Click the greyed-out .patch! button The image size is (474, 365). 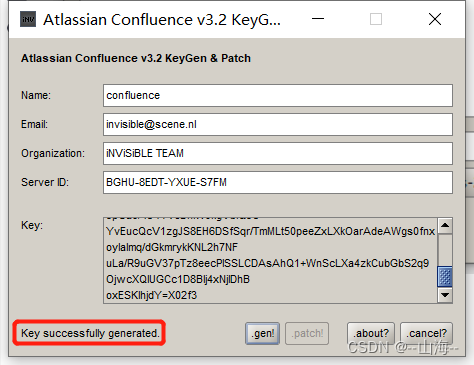(307, 333)
